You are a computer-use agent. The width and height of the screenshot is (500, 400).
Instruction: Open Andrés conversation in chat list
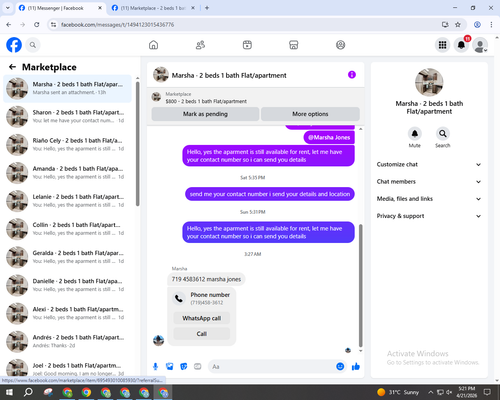67,341
